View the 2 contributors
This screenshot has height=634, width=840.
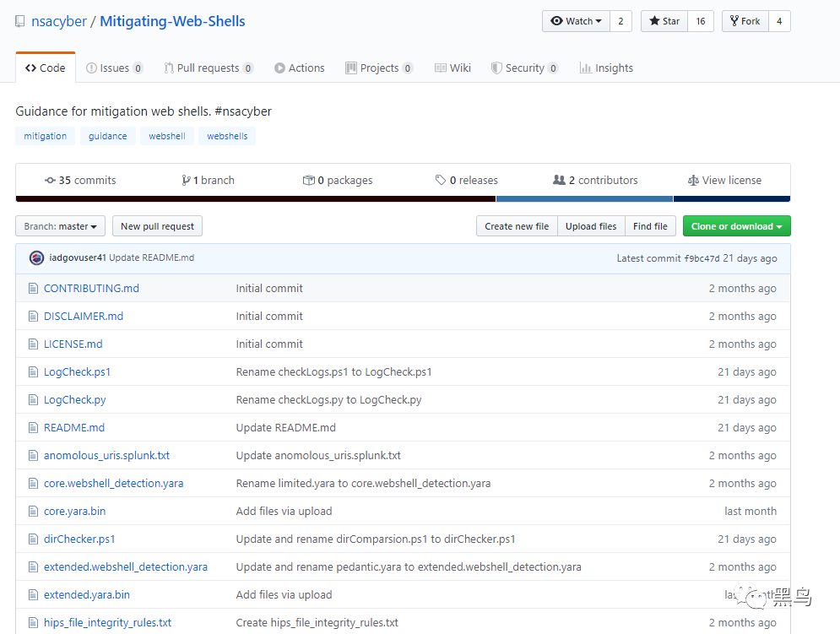click(595, 180)
